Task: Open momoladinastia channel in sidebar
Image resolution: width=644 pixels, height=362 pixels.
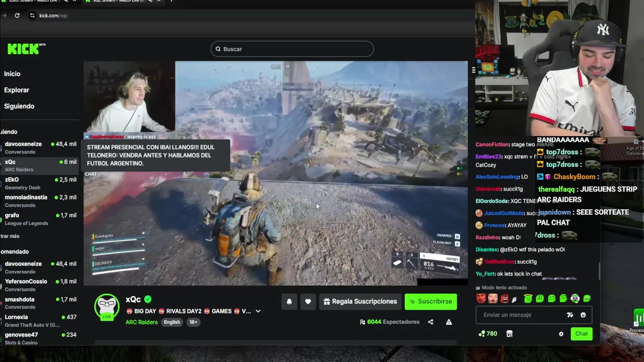Action: pyautogui.click(x=40, y=201)
